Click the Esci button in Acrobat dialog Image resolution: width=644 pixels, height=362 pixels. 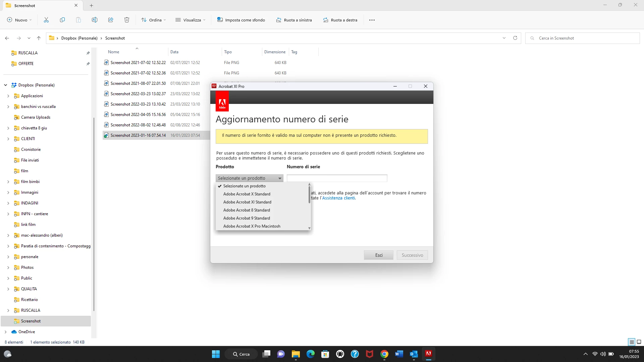[379, 255]
